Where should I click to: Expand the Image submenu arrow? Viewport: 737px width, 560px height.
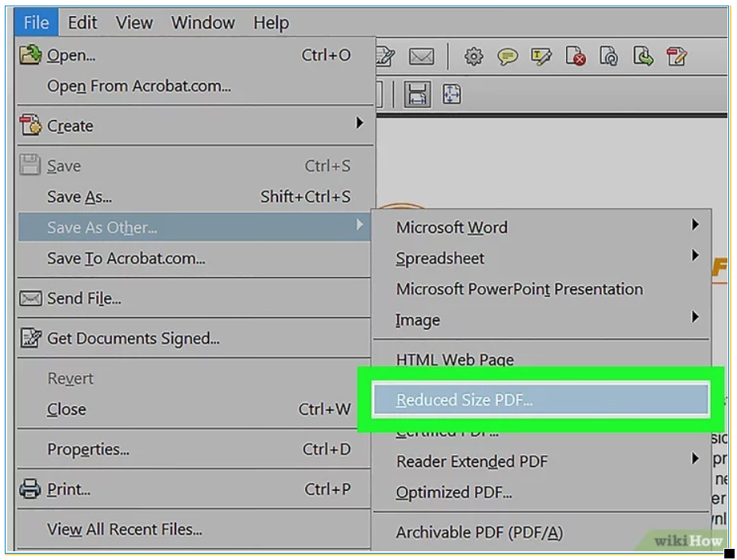click(695, 316)
